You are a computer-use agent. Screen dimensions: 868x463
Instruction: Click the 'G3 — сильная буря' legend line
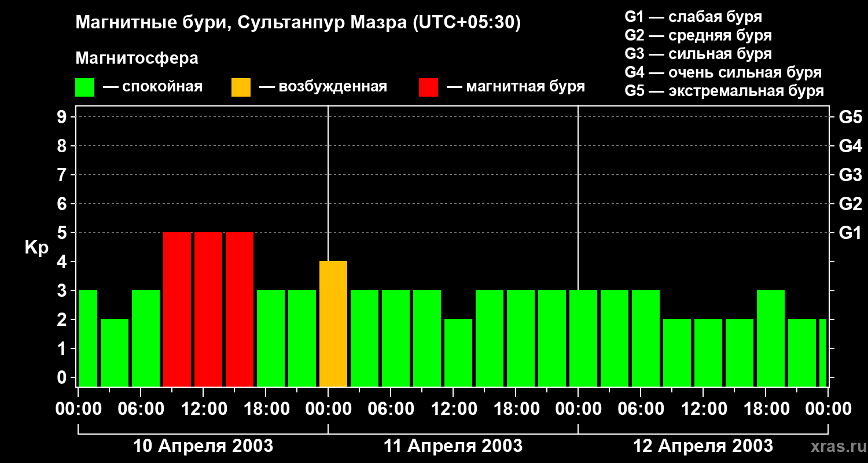coord(698,54)
